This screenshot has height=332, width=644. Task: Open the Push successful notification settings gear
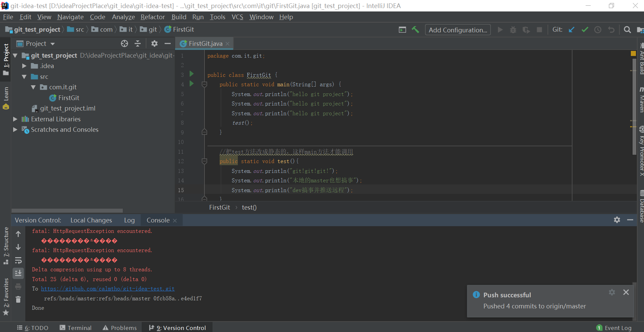point(612,292)
